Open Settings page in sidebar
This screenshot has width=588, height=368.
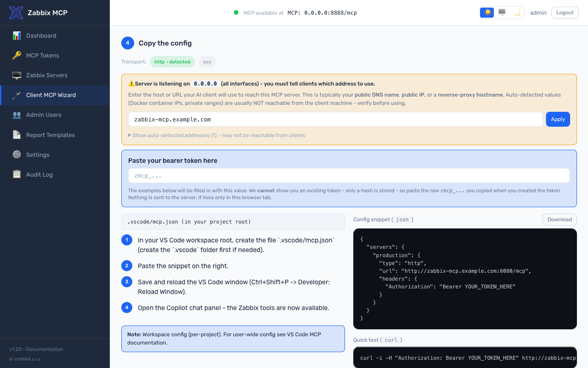(55, 155)
